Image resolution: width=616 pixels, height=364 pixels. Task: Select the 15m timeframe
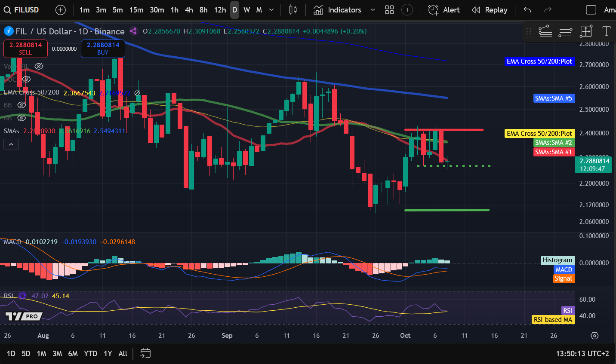click(136, 10)
